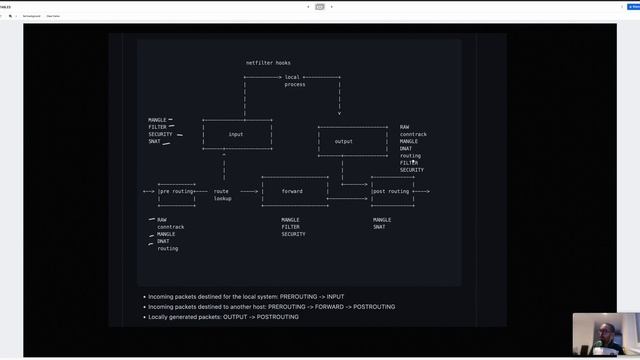Click the 'route lookup' label
Viewport: 640px width, 360px height.
pyautogui.click(x=222, y=195)
